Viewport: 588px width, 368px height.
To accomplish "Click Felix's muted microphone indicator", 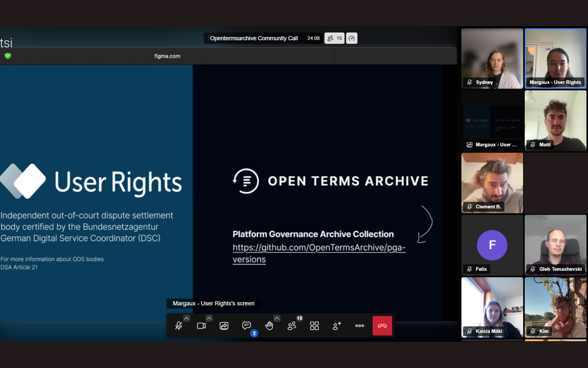I will [469, 269].
